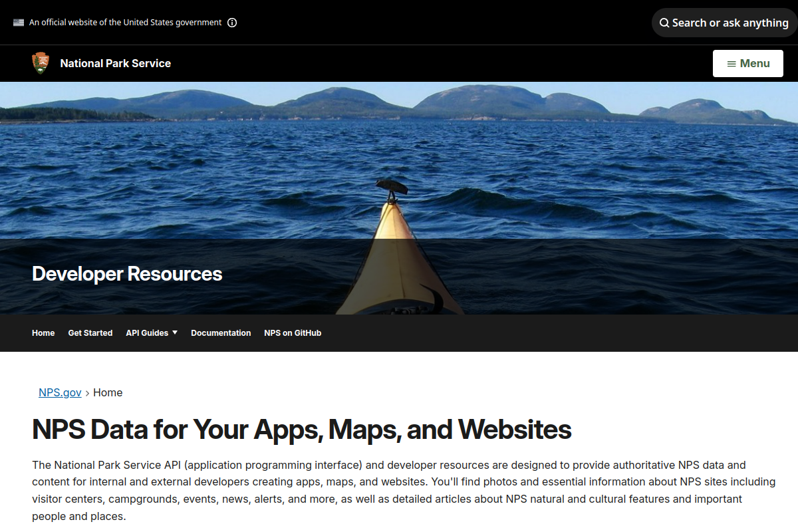Visit NPS on GitHub nav item
Screen dimensions: 798x532
pos(293,333)
